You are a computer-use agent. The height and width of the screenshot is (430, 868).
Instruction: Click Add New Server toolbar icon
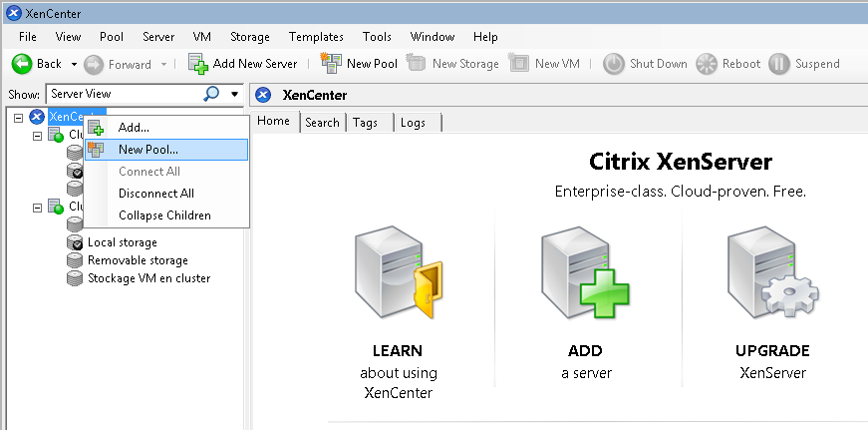[197, 64]
